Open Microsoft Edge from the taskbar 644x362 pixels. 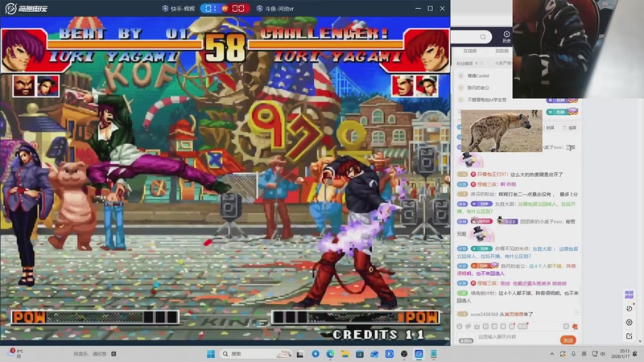pos(330,354)
